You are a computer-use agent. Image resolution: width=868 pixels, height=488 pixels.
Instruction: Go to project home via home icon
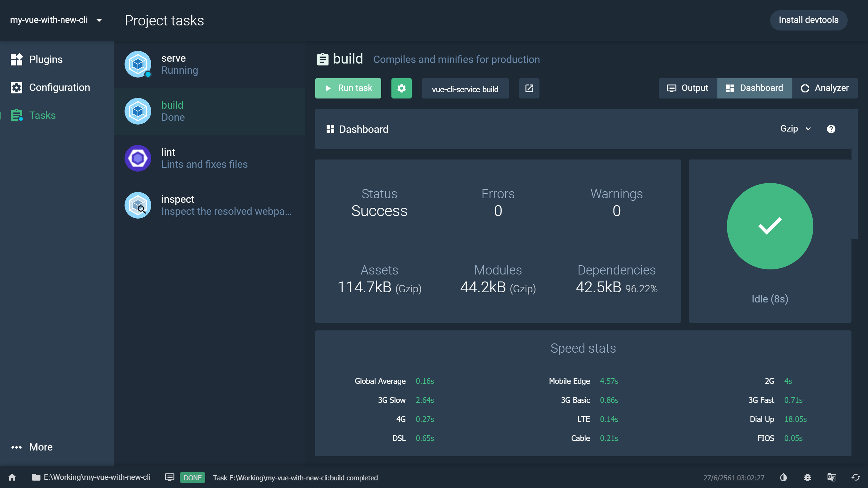(x=11, y=477)
